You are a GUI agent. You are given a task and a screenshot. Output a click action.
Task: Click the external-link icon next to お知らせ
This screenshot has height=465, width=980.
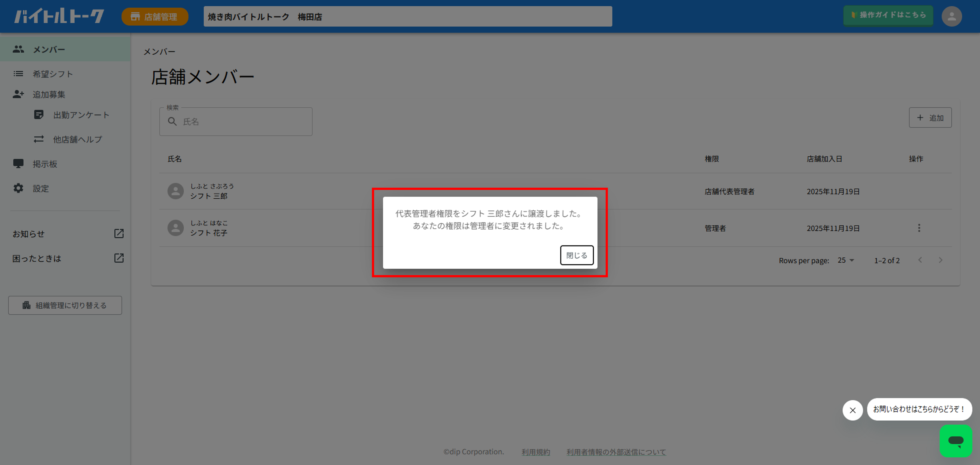(119, 233)
